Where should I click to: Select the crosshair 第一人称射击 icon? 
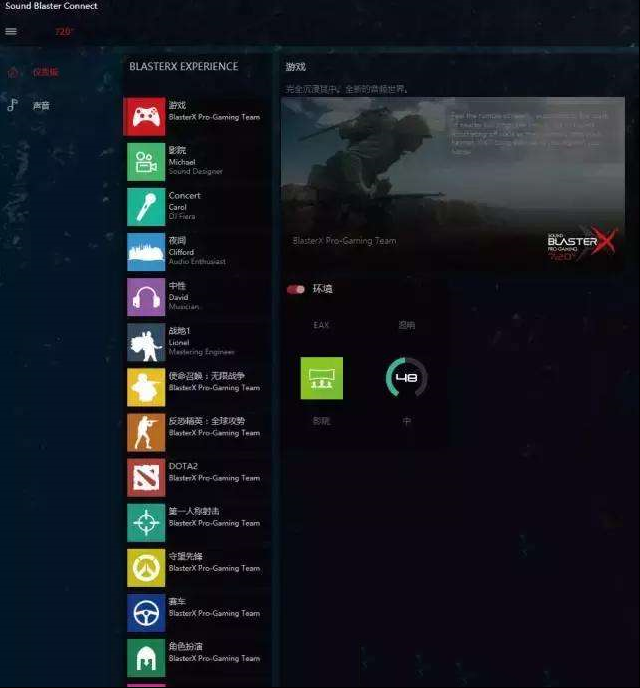point(146,523)
